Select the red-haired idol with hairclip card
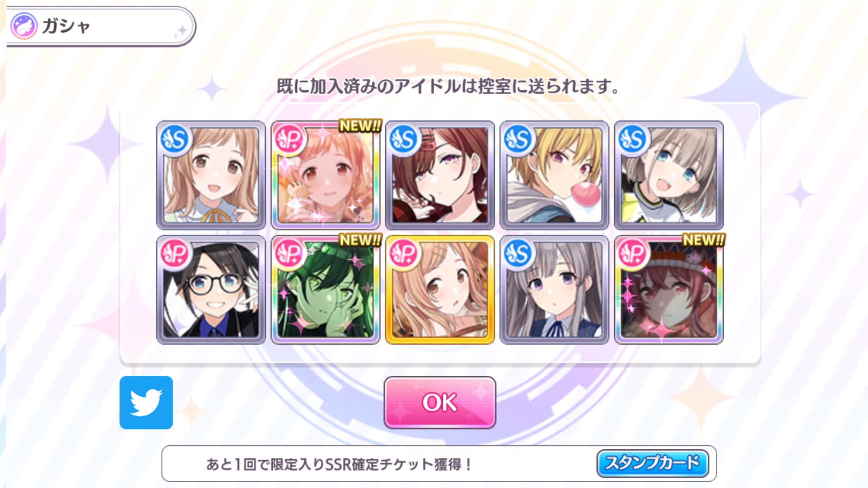 pos(440,175)
